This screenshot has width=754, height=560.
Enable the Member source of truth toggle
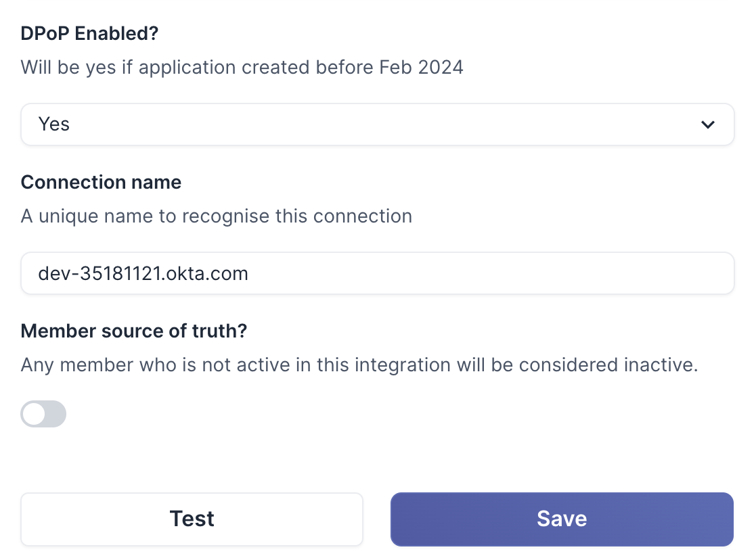(43, 414)
